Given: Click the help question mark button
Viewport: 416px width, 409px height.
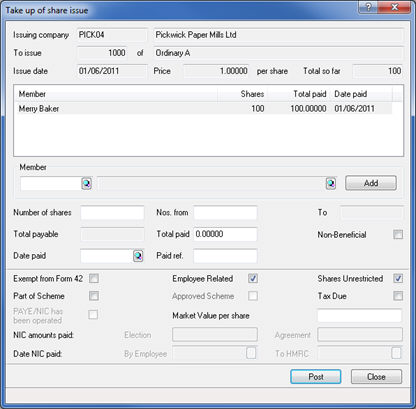Looking at the screenshot, I should [x=368, y=8].
